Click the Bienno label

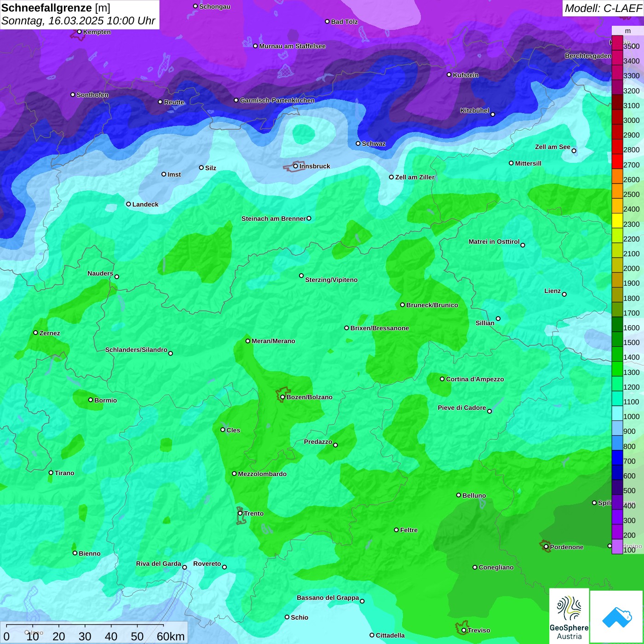89,553
